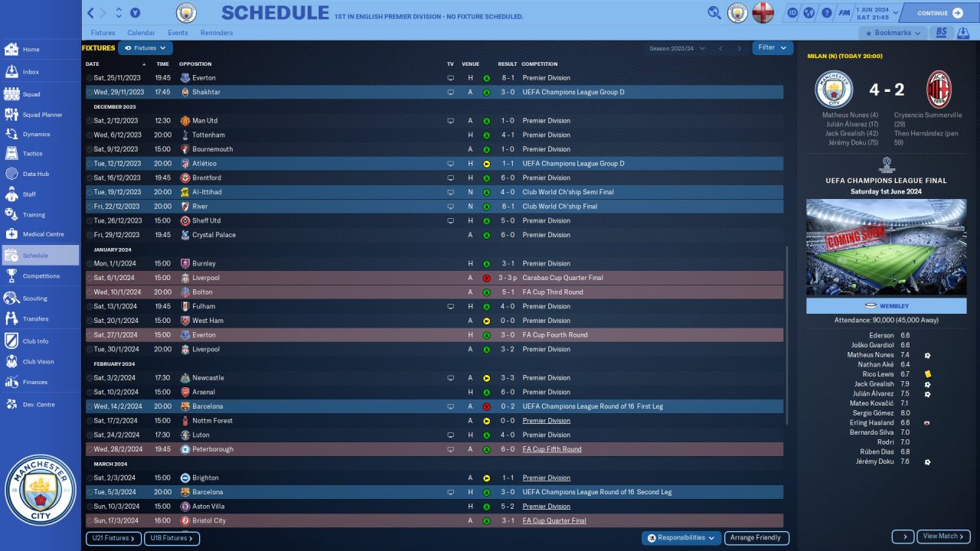This screenshot has width=980, height=551.
Task: Open the Data Hub sidebar icon
Action: tap(11, 174)
